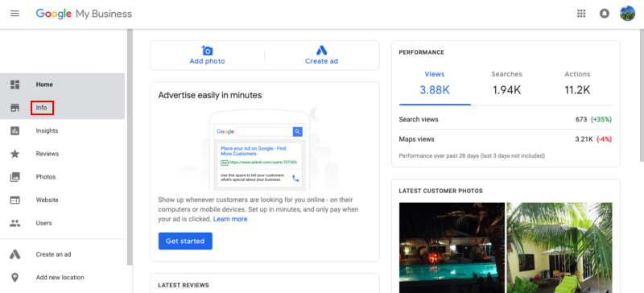Click the Create ad Google Ads icon

pyautogui.click(x=321, y=51)
